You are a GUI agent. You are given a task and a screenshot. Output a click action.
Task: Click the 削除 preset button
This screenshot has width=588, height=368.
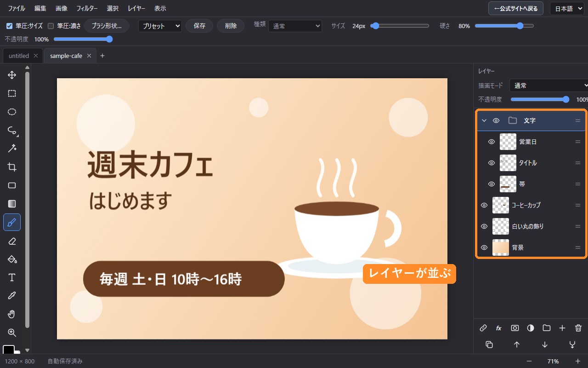click(231, 26)
